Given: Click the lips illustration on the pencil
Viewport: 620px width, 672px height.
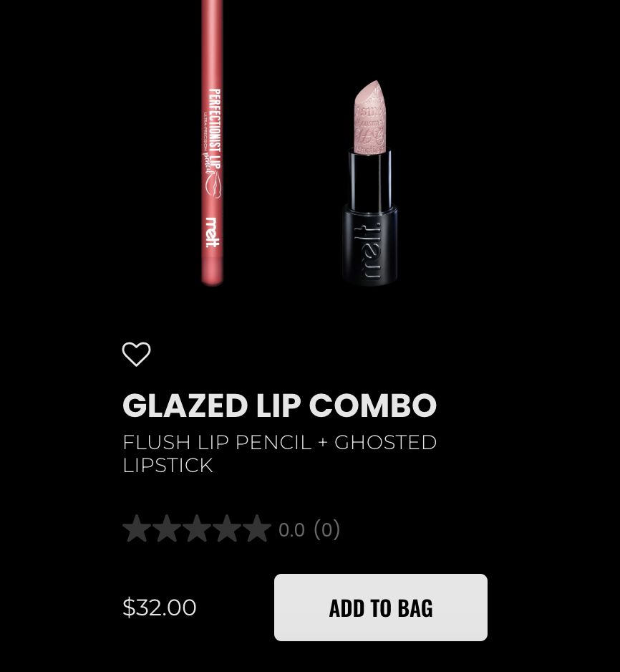Looking at the screenshot, I should click(213, 185).
